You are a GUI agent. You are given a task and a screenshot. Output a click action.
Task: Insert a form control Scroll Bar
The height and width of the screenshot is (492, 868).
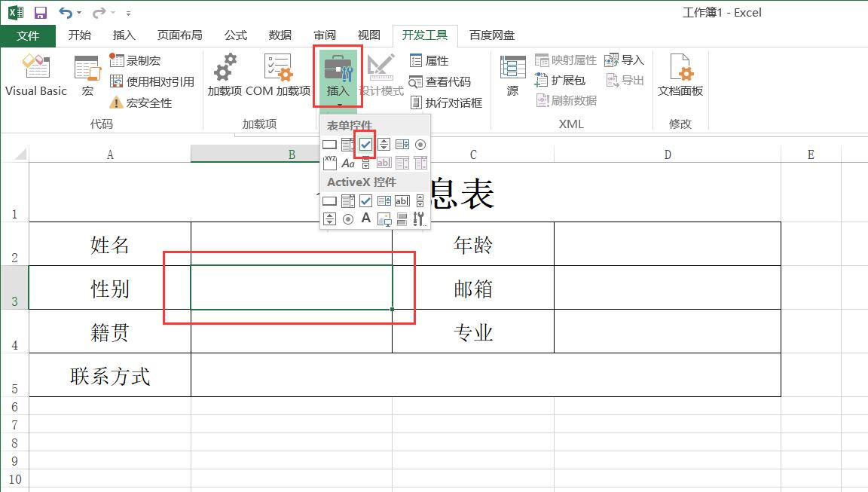[x=365, y=163]
